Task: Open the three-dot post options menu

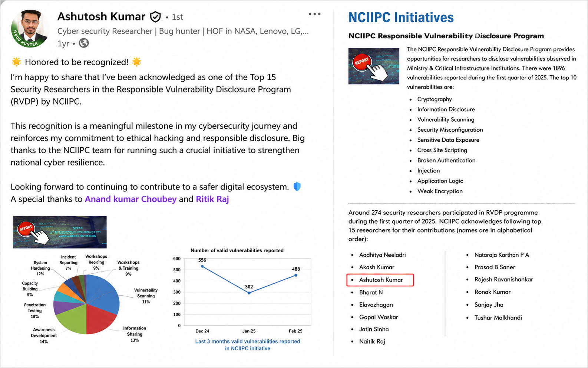Action: (314, 14)
